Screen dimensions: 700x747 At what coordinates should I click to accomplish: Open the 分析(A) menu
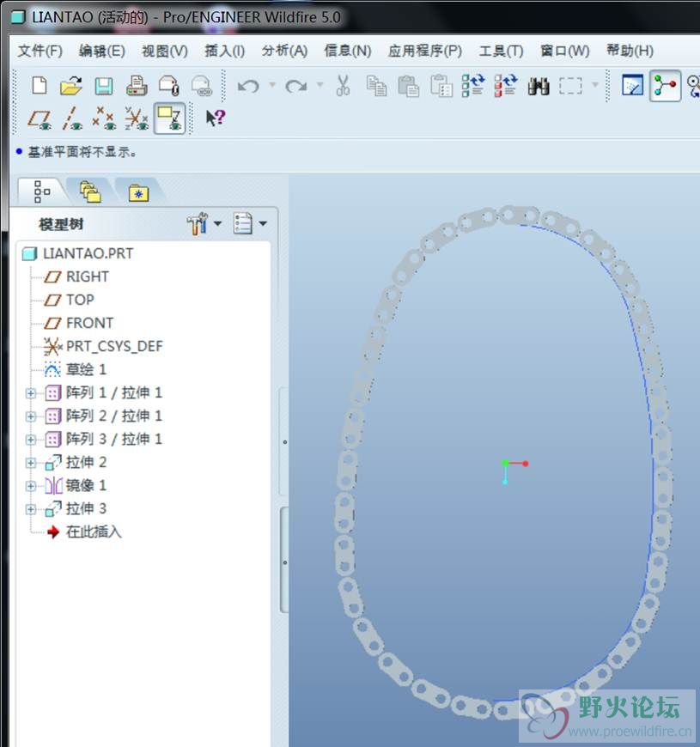[284, 51]
